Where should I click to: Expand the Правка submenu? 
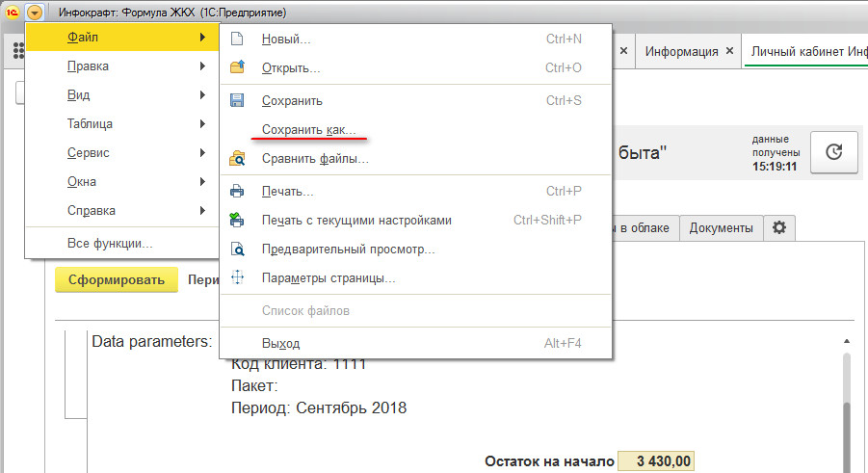point(122,66)
